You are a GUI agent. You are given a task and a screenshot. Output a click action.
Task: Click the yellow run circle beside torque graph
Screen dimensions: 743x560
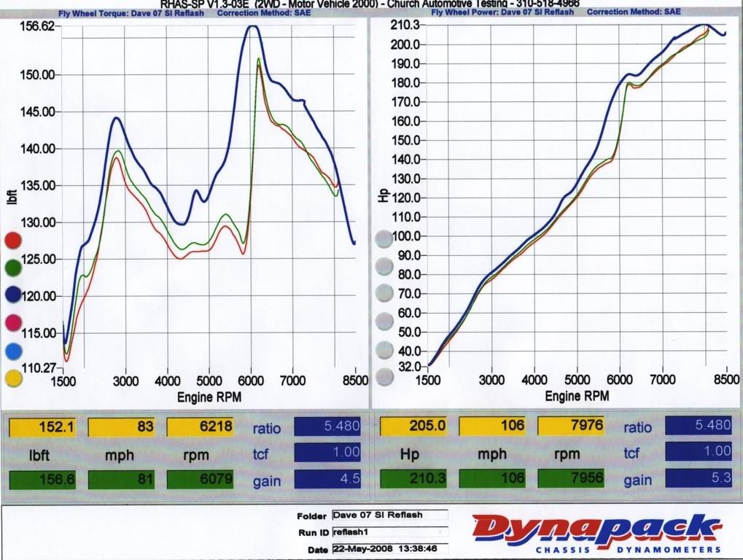pyautogui.click(x=12, y=377)
